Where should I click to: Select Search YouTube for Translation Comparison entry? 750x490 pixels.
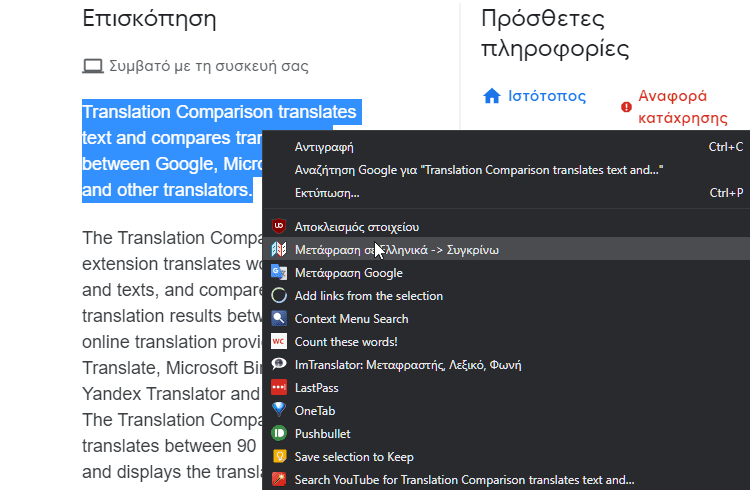pos(506,479)
